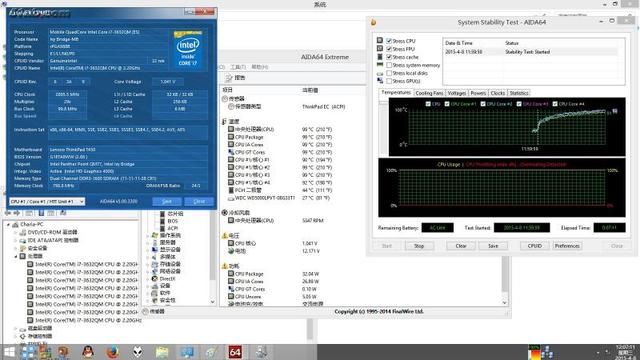Click the Windows Start button
The height and width of the screenshot is (360, 640).
click(9, 352)
